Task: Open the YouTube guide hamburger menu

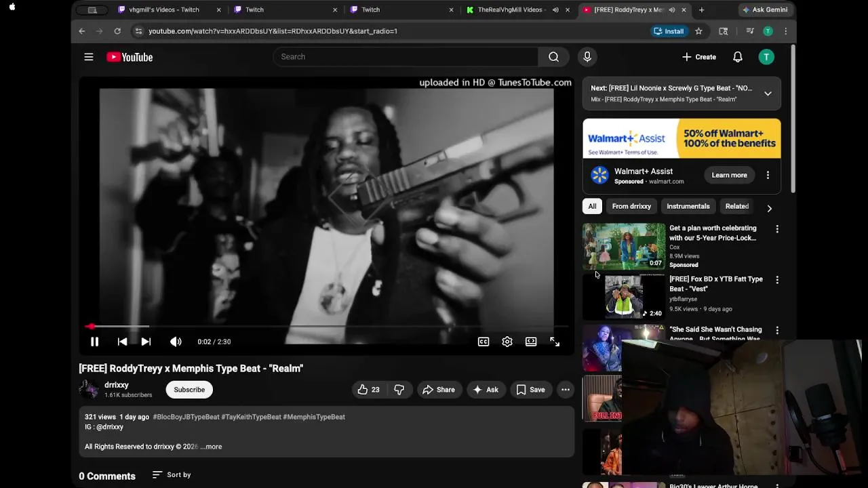Action: 89,57
